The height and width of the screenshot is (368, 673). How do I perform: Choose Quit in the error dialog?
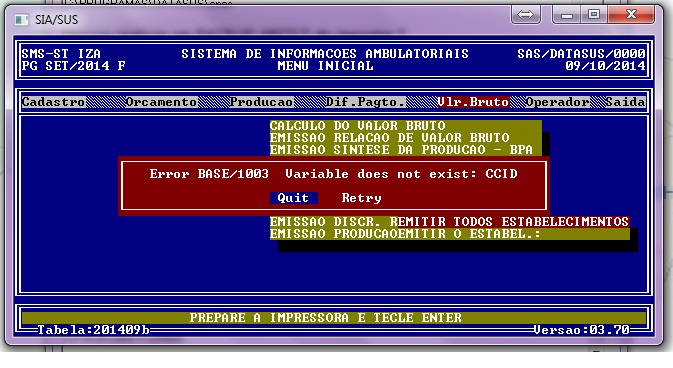pos(294,198)
